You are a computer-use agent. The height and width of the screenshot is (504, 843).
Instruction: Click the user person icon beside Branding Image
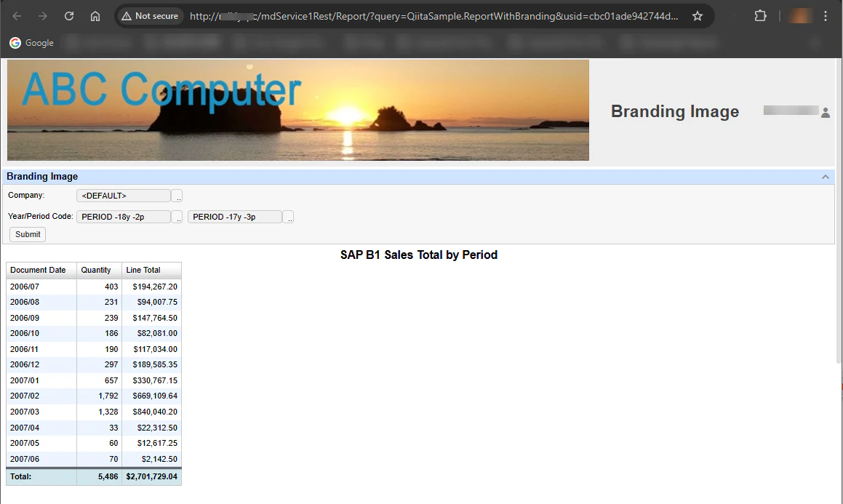[826, 112]
